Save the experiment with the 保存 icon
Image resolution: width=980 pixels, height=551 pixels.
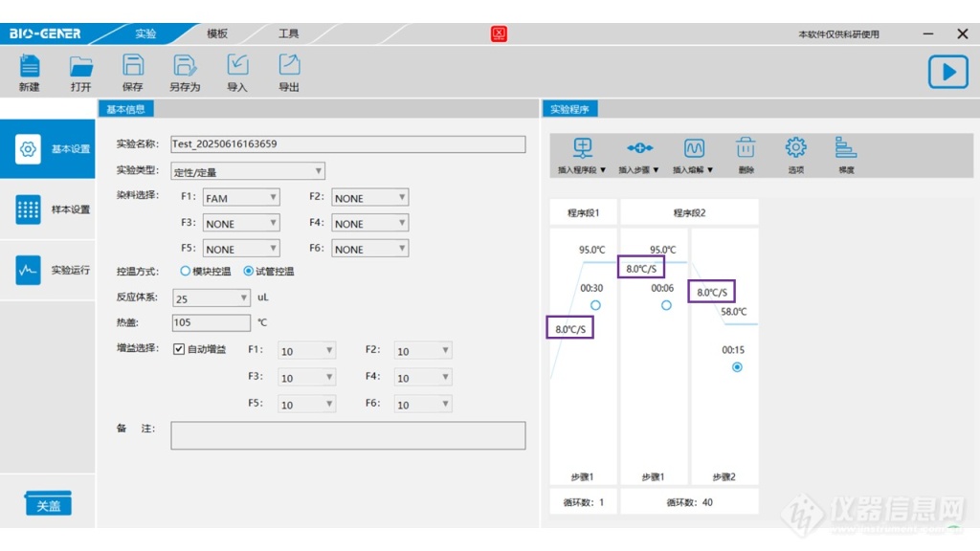click(133, 66)
